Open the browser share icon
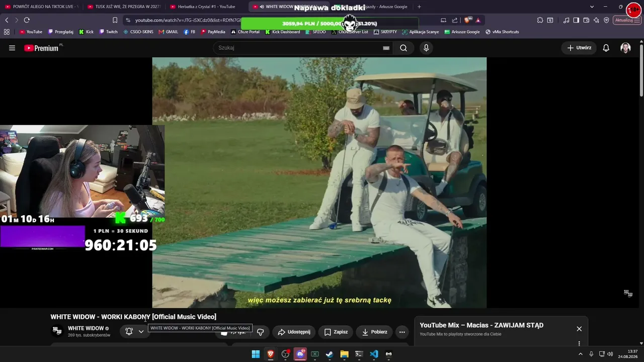This screenshot has height=362, width=644. pyautogui.click(x=455, y=20)
